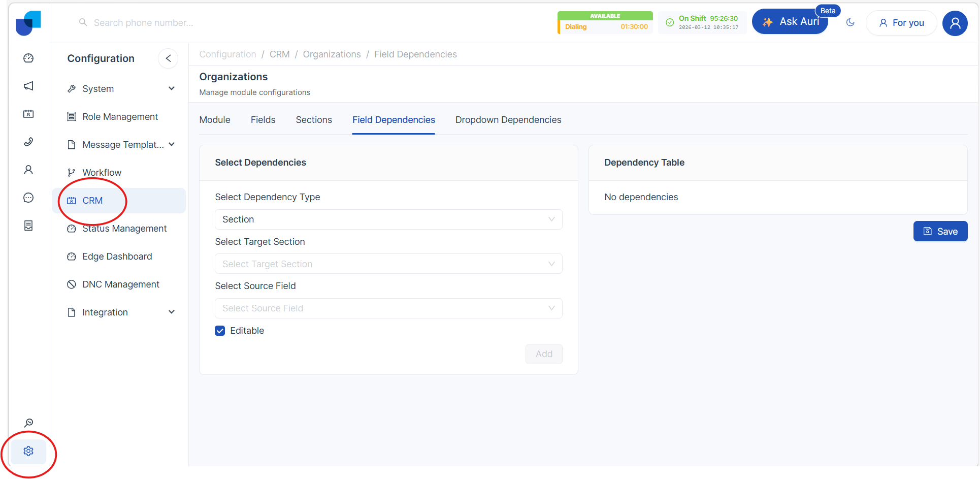Switch to the Fields tab
The image size is (980, 479).
coord(263,120)
